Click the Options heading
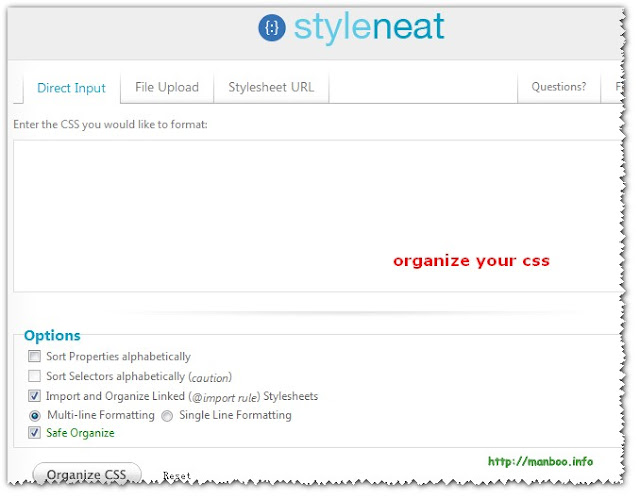 52,335
